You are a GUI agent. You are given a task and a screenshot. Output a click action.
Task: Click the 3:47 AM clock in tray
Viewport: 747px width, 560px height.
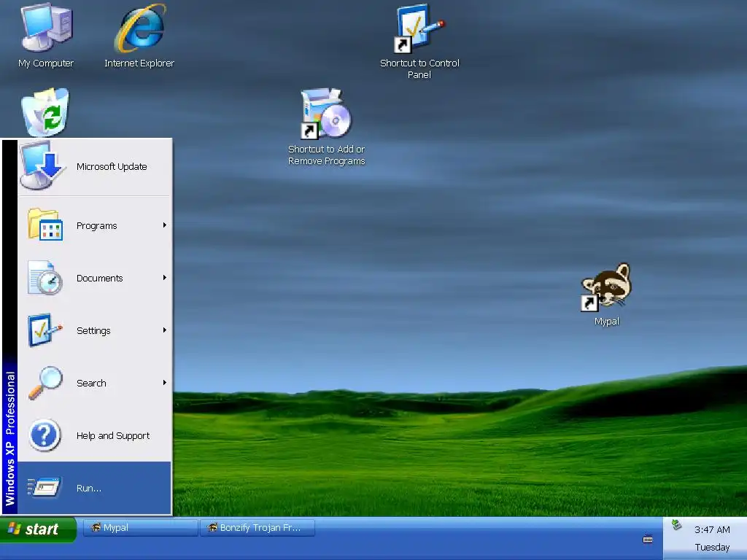[x=712, y=529]
